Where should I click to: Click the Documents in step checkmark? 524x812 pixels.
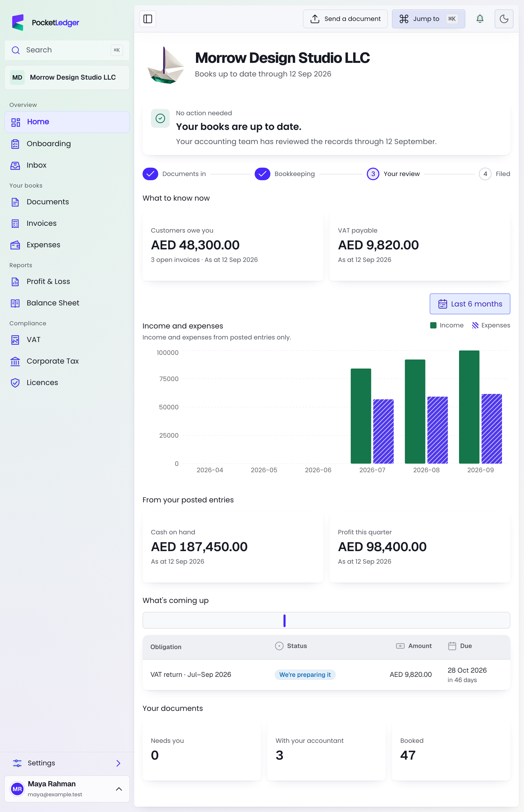coord(150,174)
